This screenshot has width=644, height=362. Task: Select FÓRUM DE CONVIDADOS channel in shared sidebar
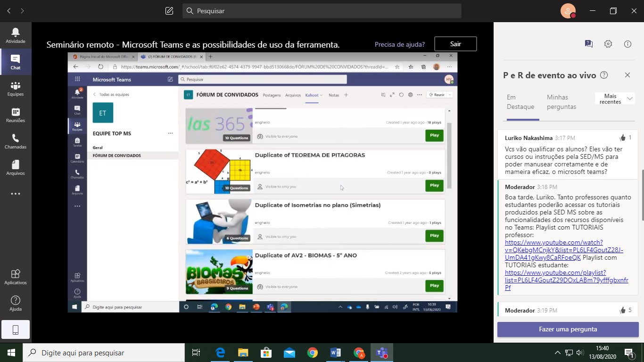[x=132, y=156]
